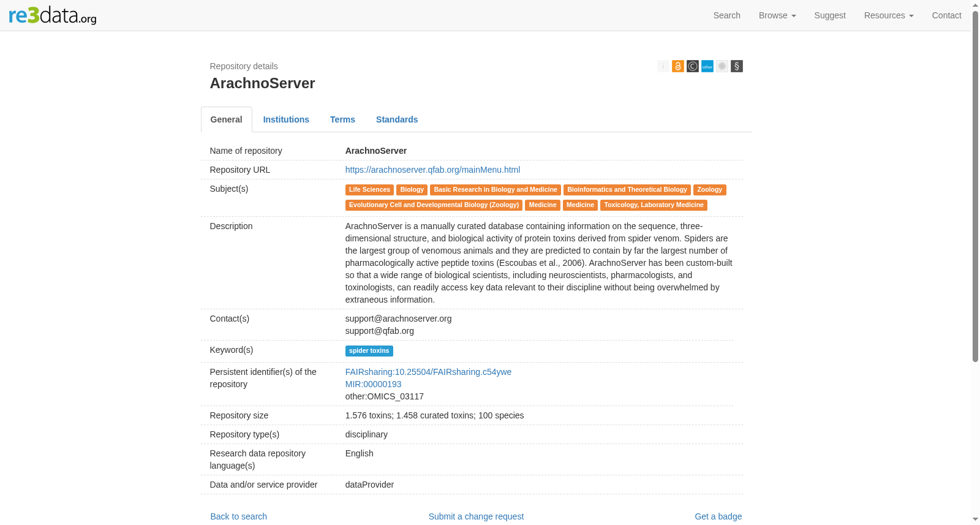The height and width of the screenshot is (525, 980).
Task: Click the 'Repository details' label
Action: (x=244, y=66)
